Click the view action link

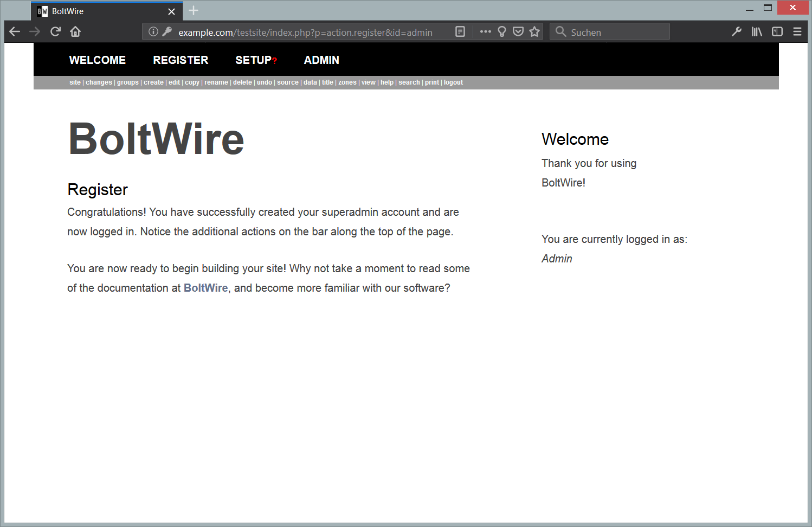coord(369,82)
